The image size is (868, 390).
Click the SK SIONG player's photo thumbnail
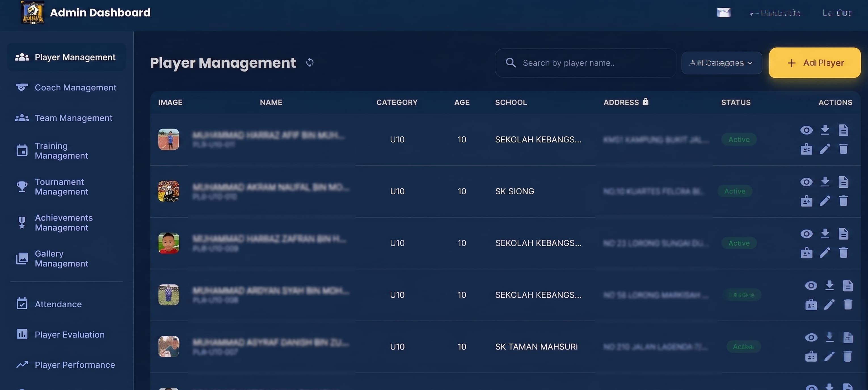point(168,191)
